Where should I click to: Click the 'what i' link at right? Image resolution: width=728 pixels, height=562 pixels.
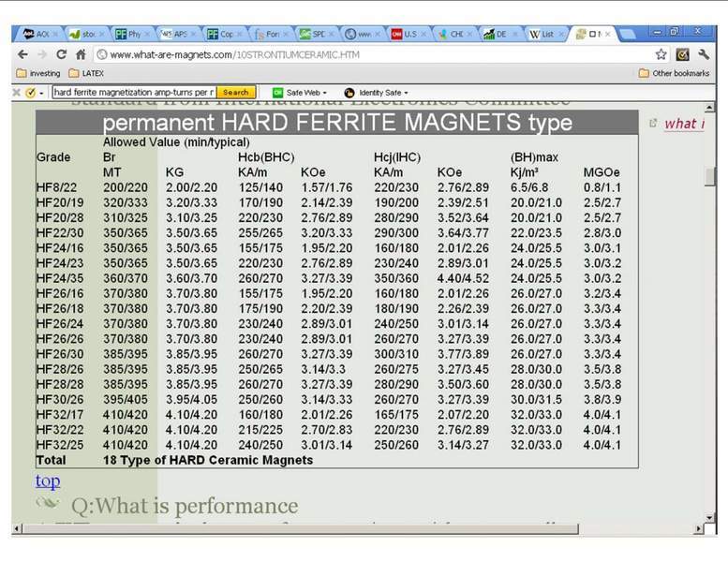point(684,124)
